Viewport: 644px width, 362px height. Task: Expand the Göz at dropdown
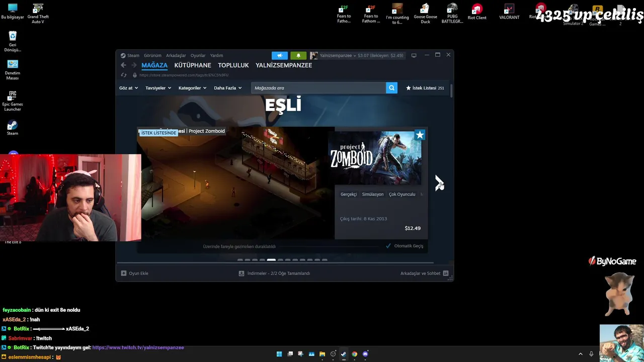(x=128, y=88)
